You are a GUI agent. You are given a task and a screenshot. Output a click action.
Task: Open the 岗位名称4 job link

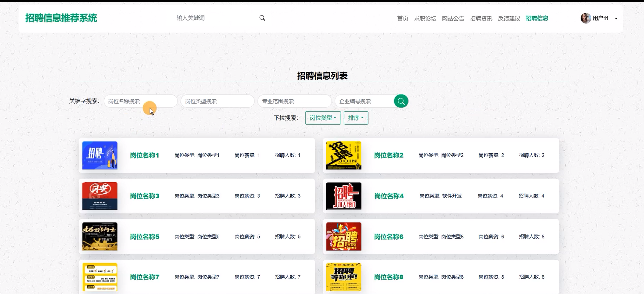[389, 196]
